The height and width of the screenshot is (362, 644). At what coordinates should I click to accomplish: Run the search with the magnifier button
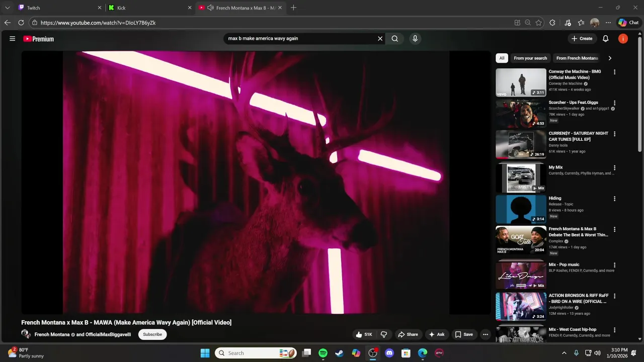[395, 38]
